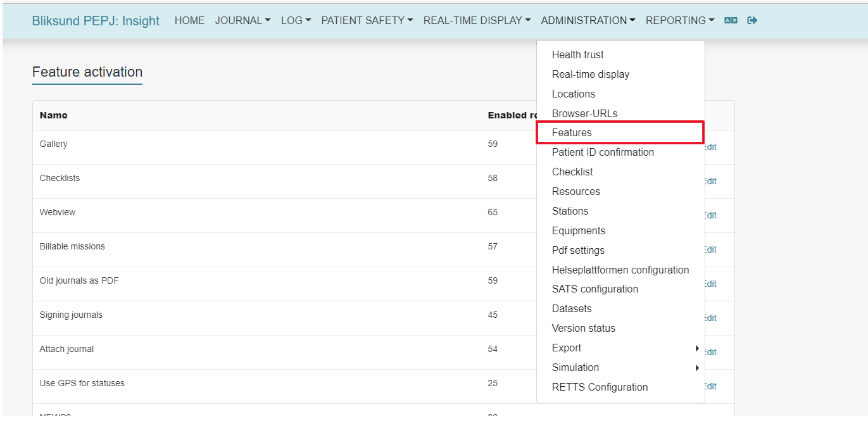Viewport: 868px width, 421px height.
Task: Open the PATIENT SAFETY dropdown
Action: coord(367,20)
